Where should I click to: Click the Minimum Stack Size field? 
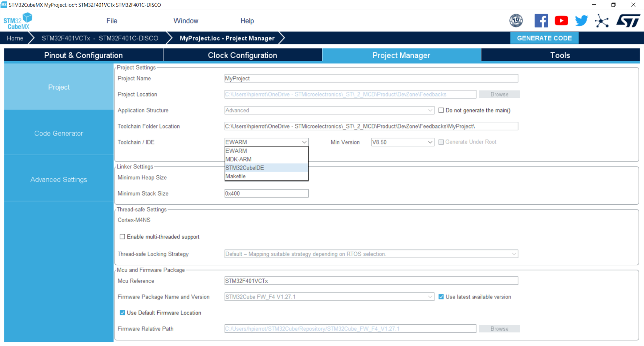(x=266, y=193)
